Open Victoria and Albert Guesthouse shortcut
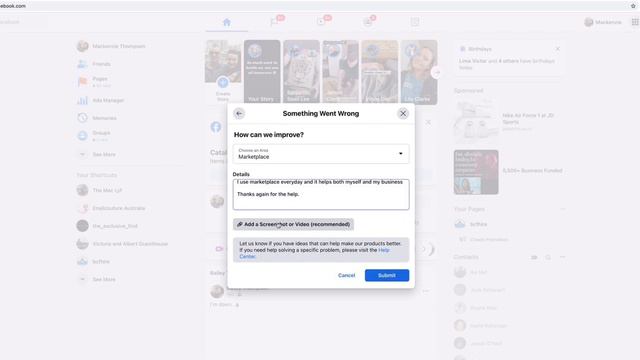Image resolution: width=640 pixels, height=360 pixels. pos(122,244)
